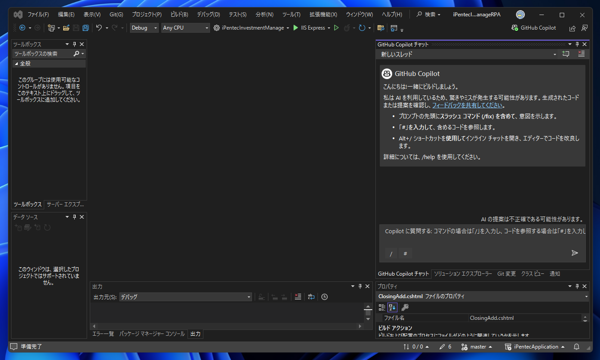This screenshot has height=360, width=600.
Task: Switch to the Git 変更 tab
Action: (506, 274)
